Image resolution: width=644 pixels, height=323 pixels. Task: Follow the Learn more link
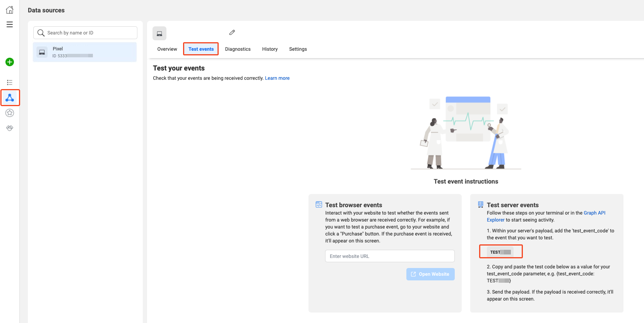click(277, 78)
